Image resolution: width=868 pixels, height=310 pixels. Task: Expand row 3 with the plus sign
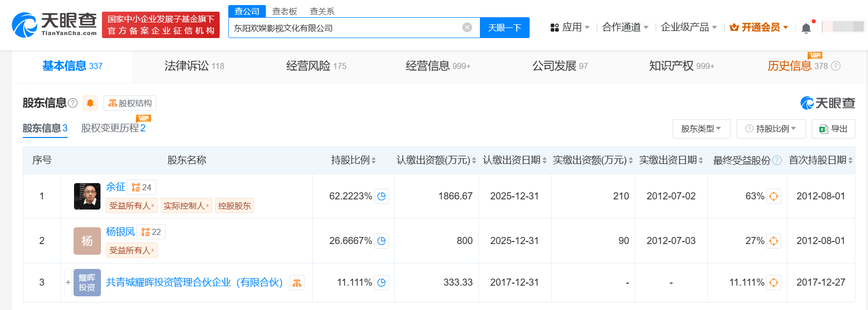[68, 283]
